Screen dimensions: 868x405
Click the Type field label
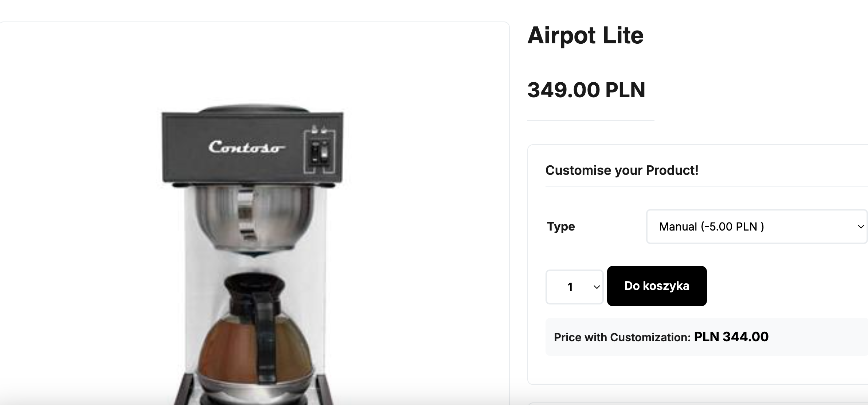pos(561,227)
